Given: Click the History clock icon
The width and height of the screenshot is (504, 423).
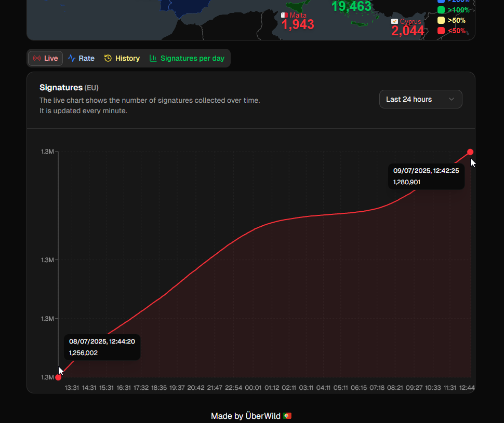Looking at the screenshot, I should pos(108,58).
